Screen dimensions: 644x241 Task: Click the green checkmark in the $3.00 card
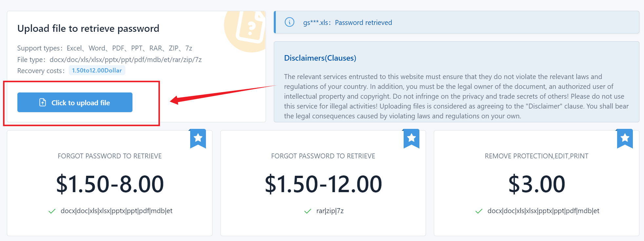point(479,211)
